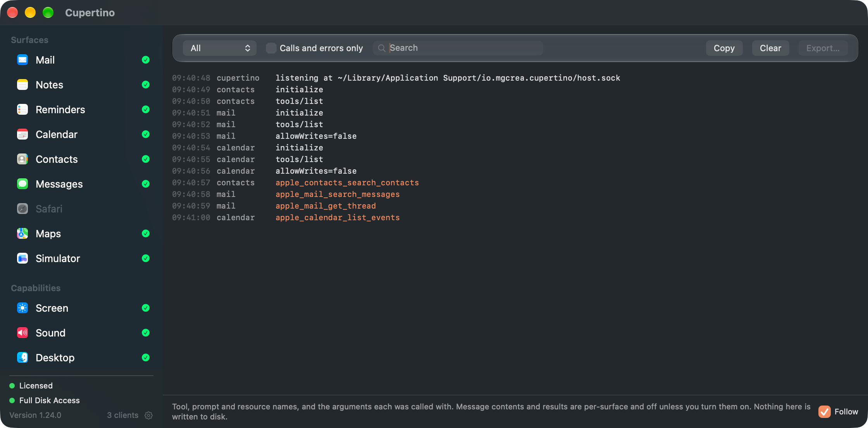
Task: Click the green check beside Contacts
Action: [146, 159]
